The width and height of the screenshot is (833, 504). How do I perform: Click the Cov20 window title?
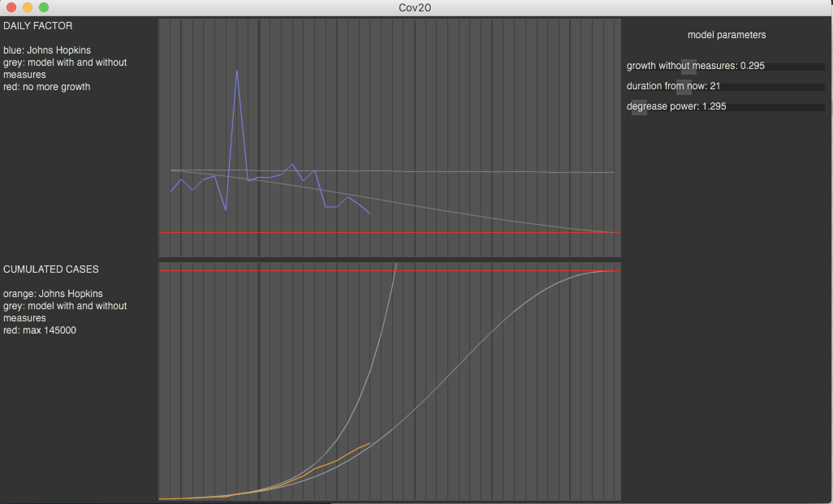(x=414, y=8)
